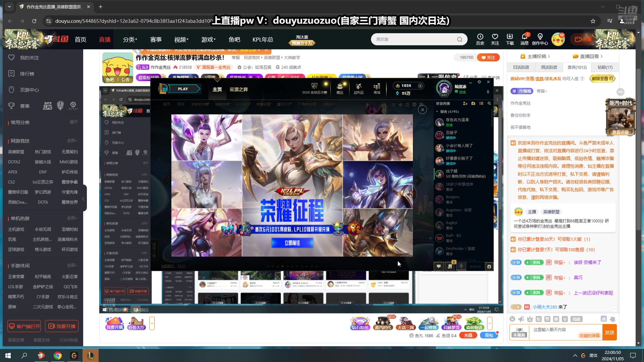
Task: Click the 充值 recharge button
Action: [468, 335]
